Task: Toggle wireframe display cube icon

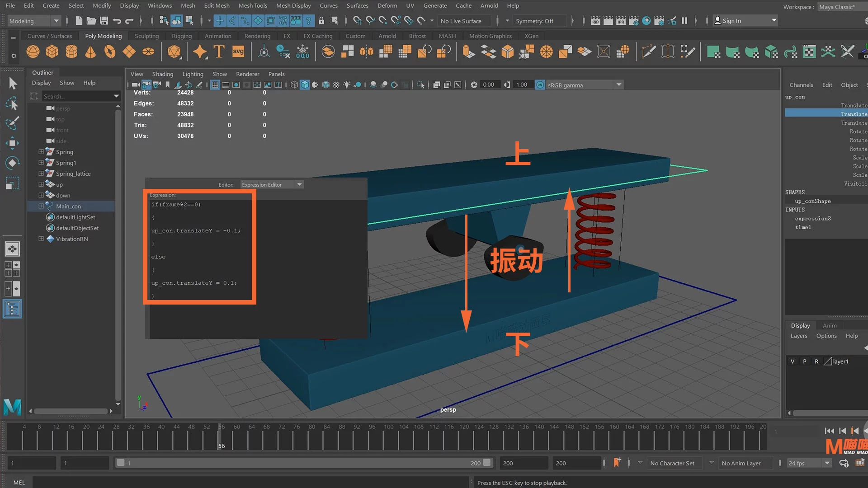Action: pos(294,85)
